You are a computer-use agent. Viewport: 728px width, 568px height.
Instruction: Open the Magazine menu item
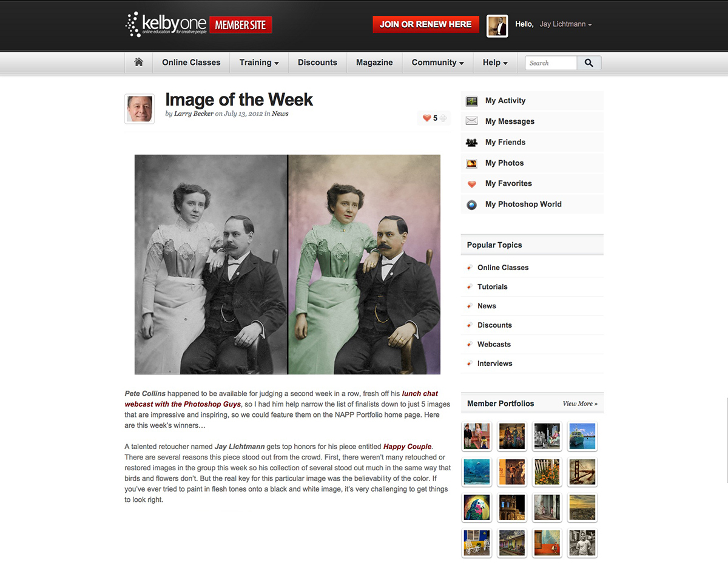pos(374,63)
